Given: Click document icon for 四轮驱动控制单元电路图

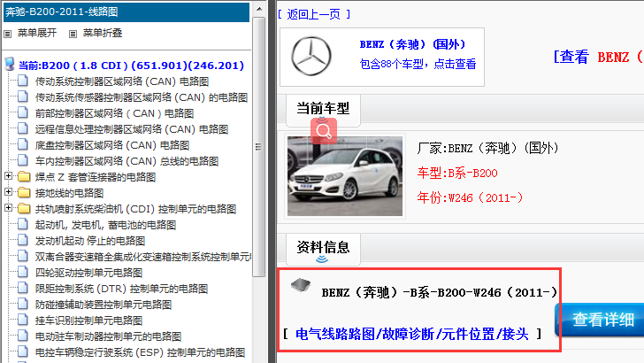Looking at the screenshot, I should point(23,272).
